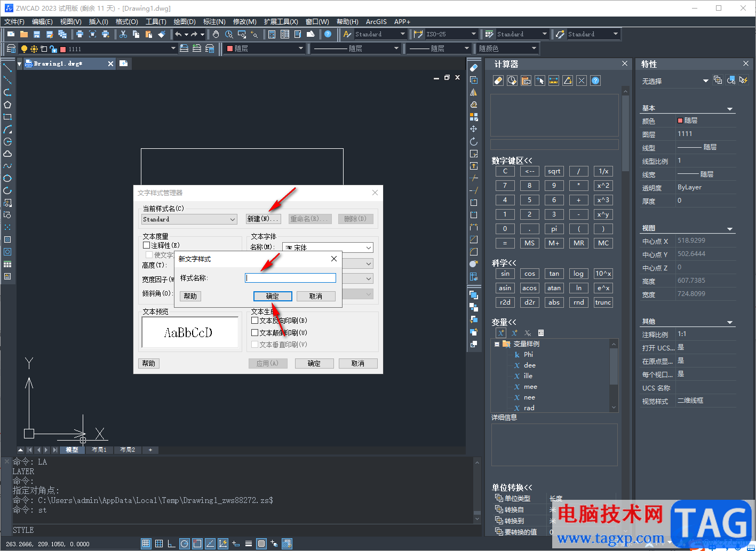The image size is (756, 551).
Task: Check the 文本反向印刷 checkbox
Action: [254, 321]
